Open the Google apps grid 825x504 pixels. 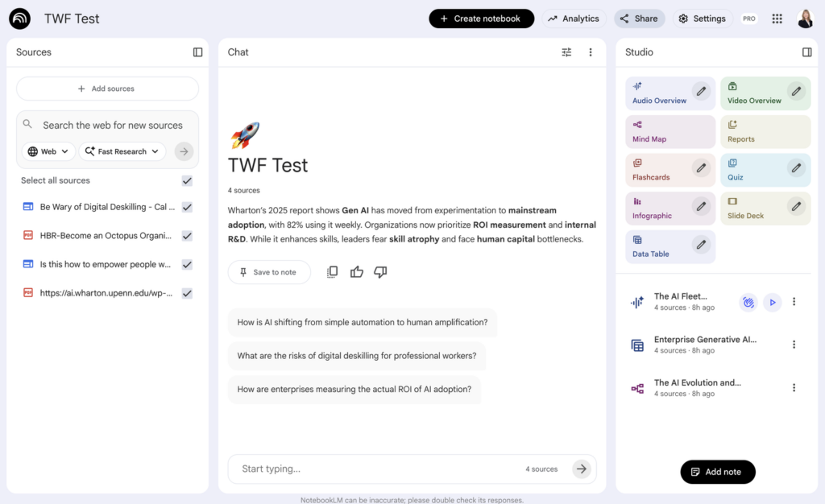coord(776,18)
